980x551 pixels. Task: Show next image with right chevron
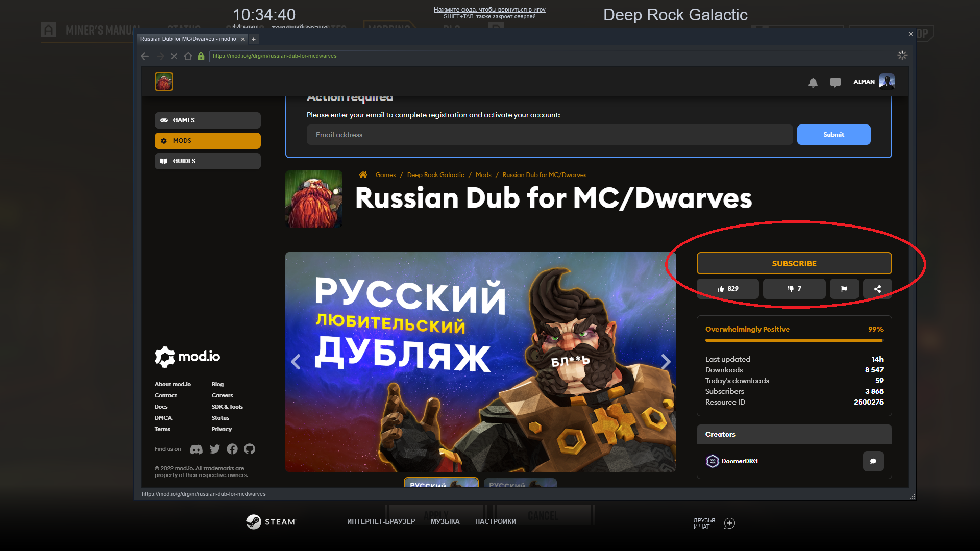tap(666, 362)
